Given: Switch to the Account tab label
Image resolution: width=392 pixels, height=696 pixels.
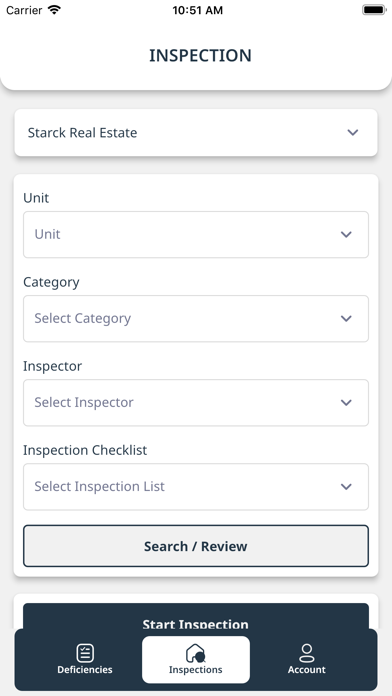Looking at the screenshot, I should coord(306,669).
